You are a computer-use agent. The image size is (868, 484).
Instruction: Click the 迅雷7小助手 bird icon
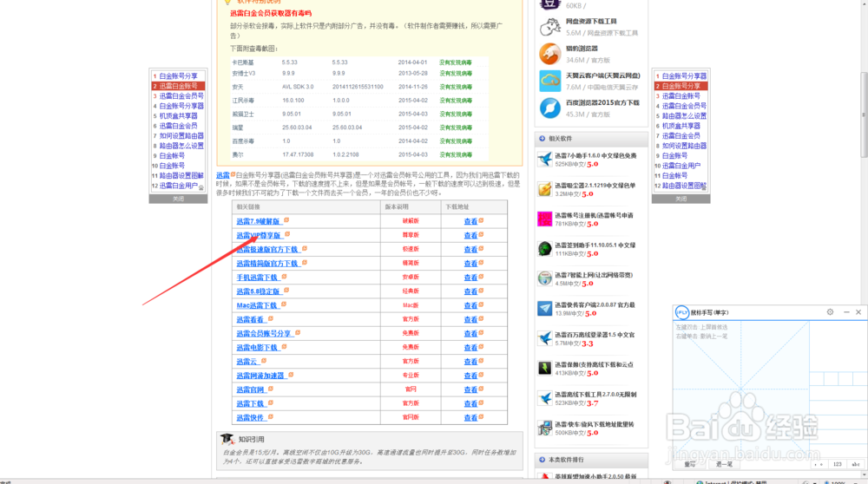pos(545,160)
